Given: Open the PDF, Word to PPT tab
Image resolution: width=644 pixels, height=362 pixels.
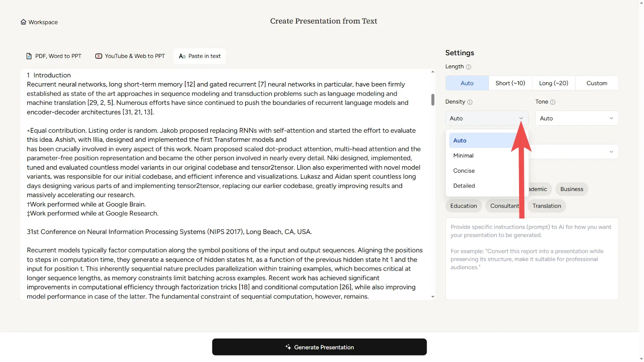Looking at the screenshot, I should (x=54, y=56).
